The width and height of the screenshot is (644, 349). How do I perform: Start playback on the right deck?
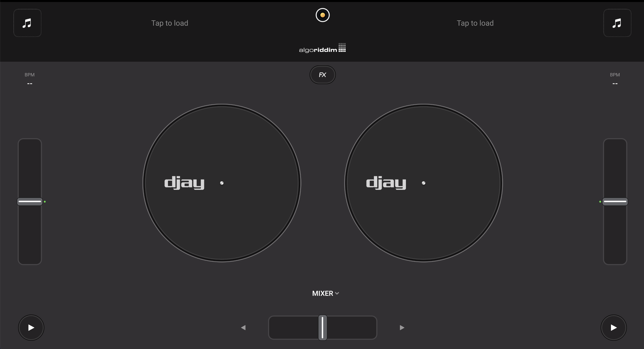pos(613,327)
